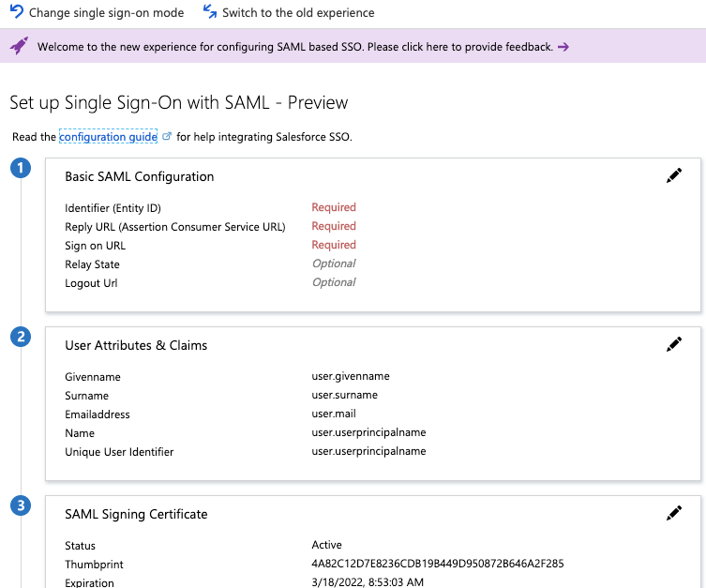Click the user.surname claim value
Viewport: 706px width, 588px height.
pos(344,395)
